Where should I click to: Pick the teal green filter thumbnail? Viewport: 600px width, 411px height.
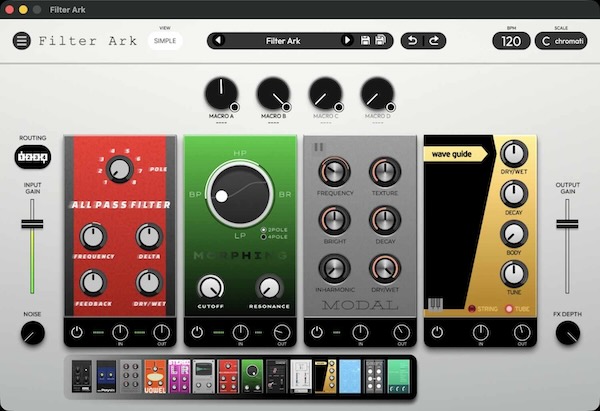click(x=399, y=377)
